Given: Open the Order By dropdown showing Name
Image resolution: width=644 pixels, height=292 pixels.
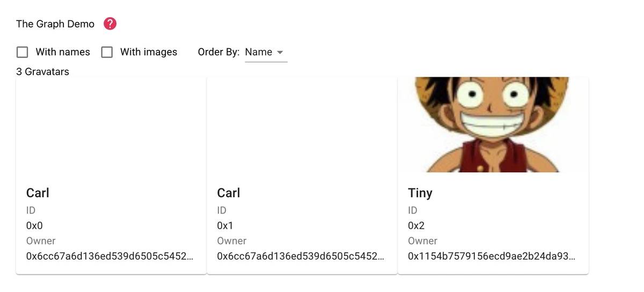Looking at the screenshot, I should tap(265, 52).
